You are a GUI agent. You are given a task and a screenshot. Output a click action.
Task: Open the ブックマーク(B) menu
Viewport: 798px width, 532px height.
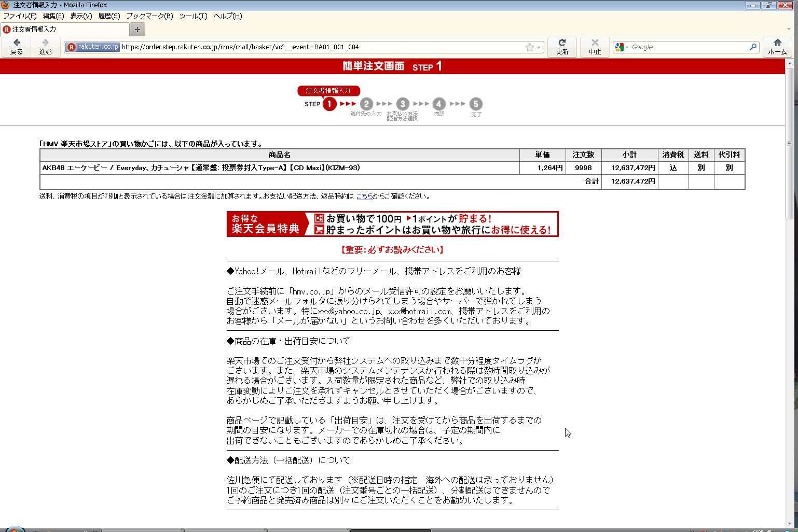coord(149,16)
